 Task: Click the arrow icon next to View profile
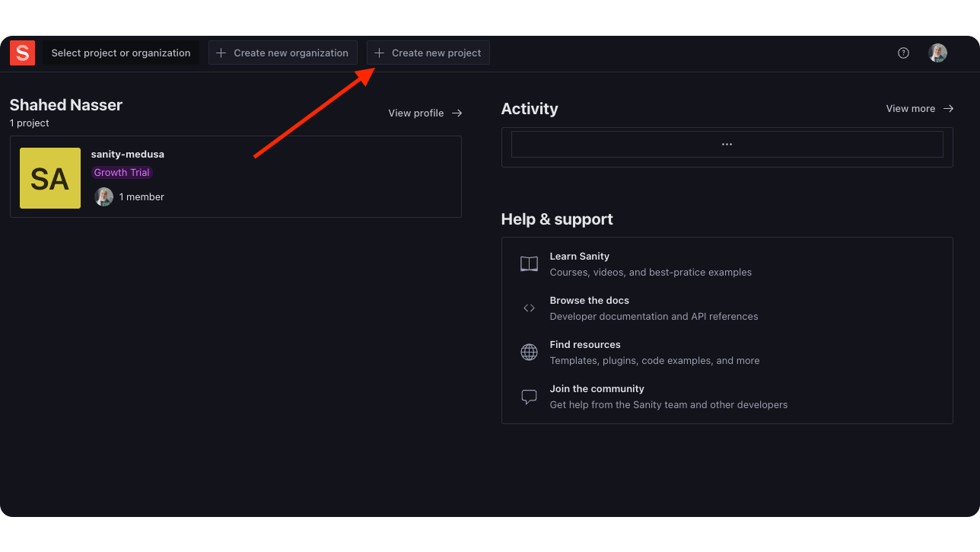coord(458,113)
